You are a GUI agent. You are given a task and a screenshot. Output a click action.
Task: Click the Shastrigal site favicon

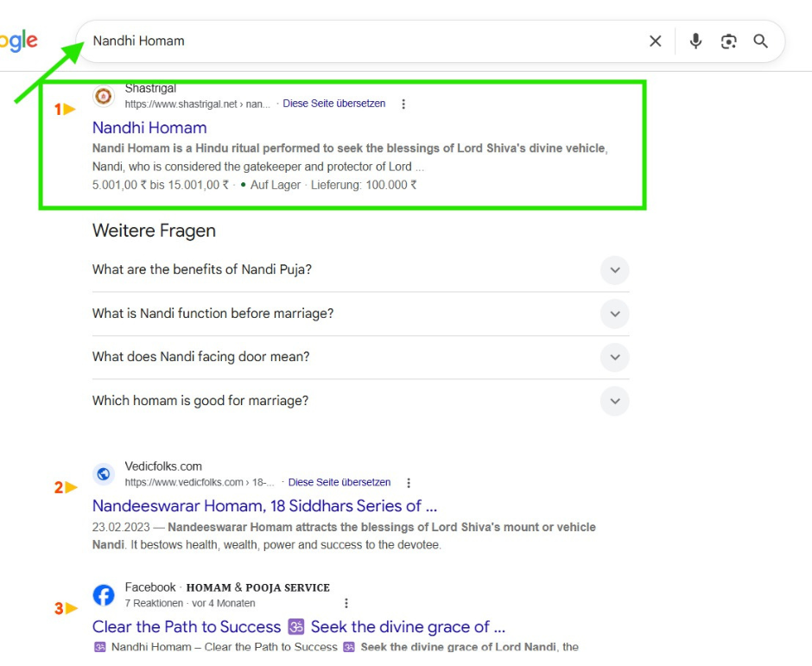point(104,97)
